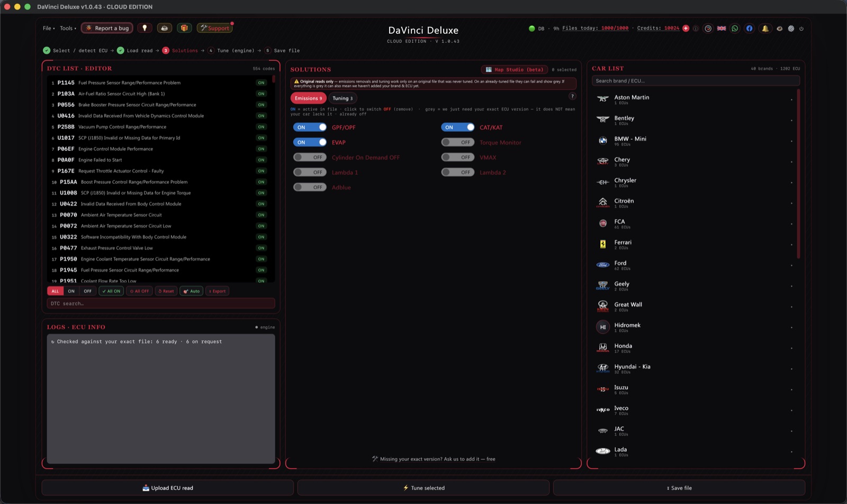847x504 pixels.
Task: Click the Honda logo
Action: (x=603, y=347)
